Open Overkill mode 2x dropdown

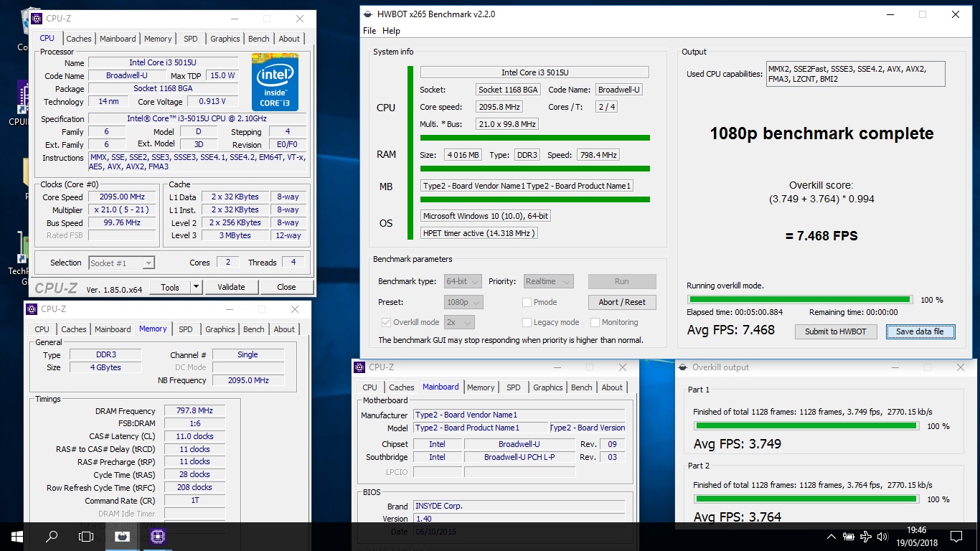[x=459, y=322]
